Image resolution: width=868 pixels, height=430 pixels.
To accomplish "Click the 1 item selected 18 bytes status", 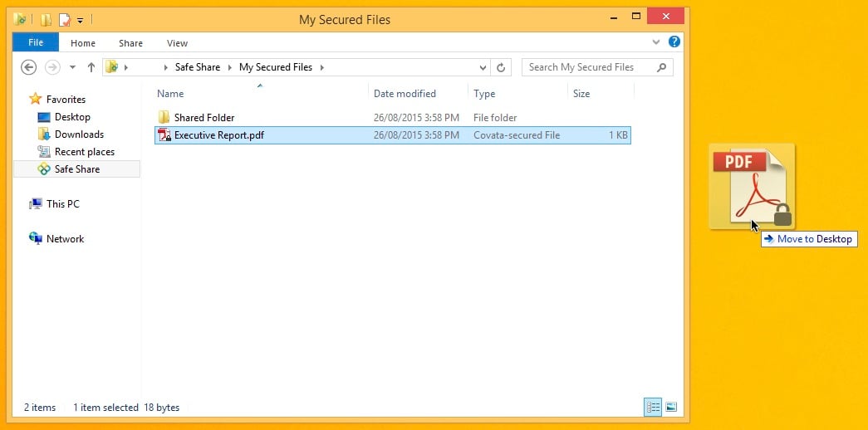I will click(x=126, y=408).
